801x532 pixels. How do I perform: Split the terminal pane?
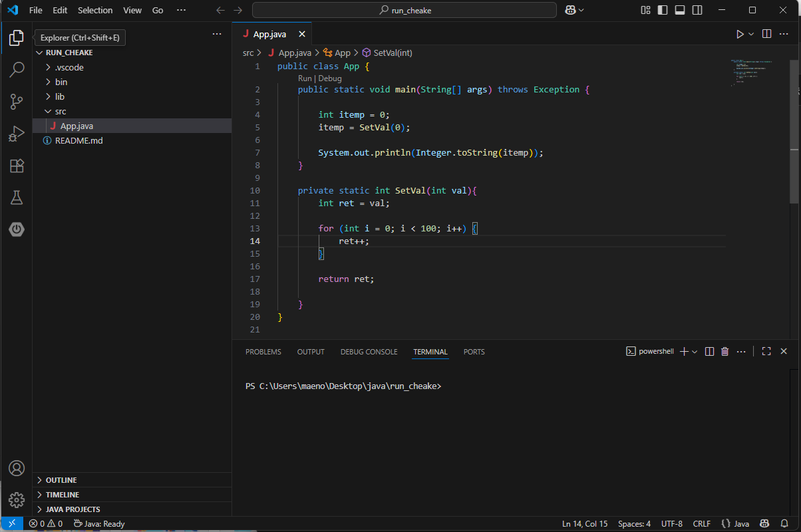tap(709, 351)
